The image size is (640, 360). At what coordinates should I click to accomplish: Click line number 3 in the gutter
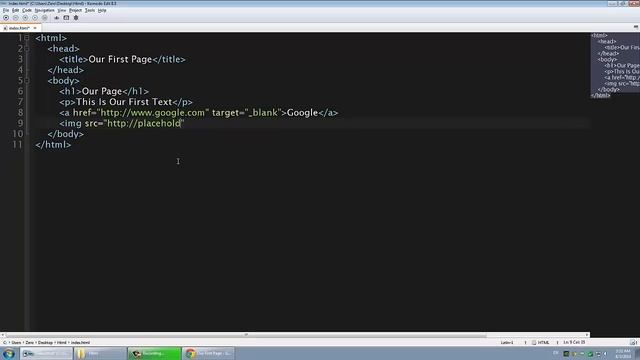click(20, 59)
